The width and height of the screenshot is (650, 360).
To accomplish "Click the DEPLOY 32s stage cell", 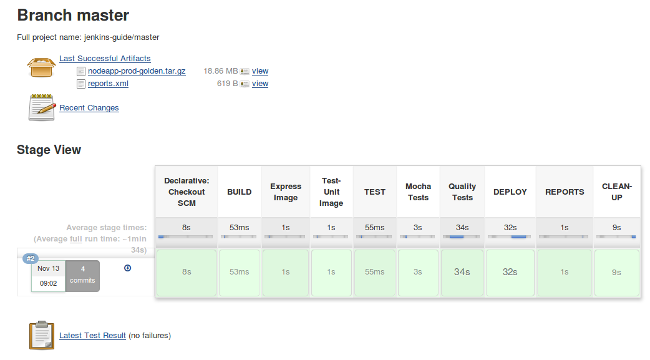I will (510, 272).
